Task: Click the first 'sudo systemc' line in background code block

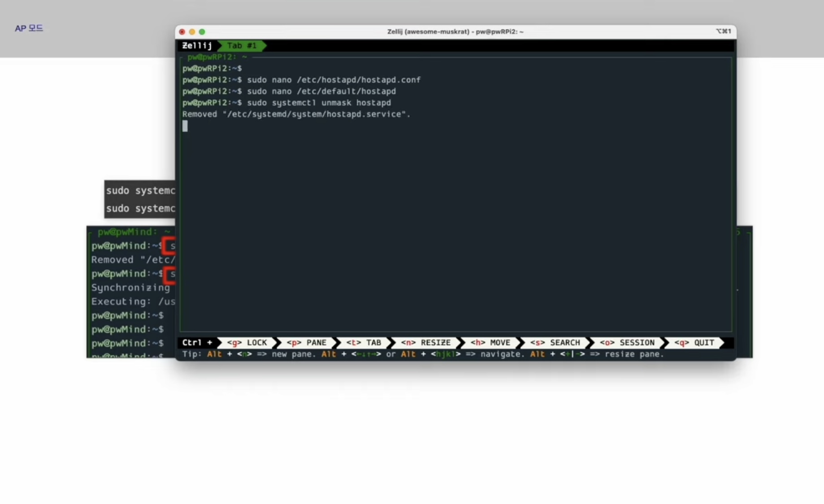Action: click(140, 190)
